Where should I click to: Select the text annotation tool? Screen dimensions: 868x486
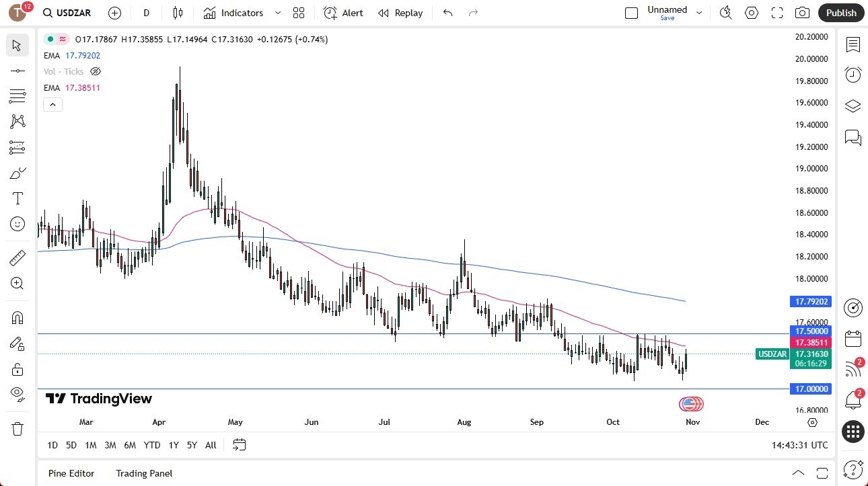(17, 198)
